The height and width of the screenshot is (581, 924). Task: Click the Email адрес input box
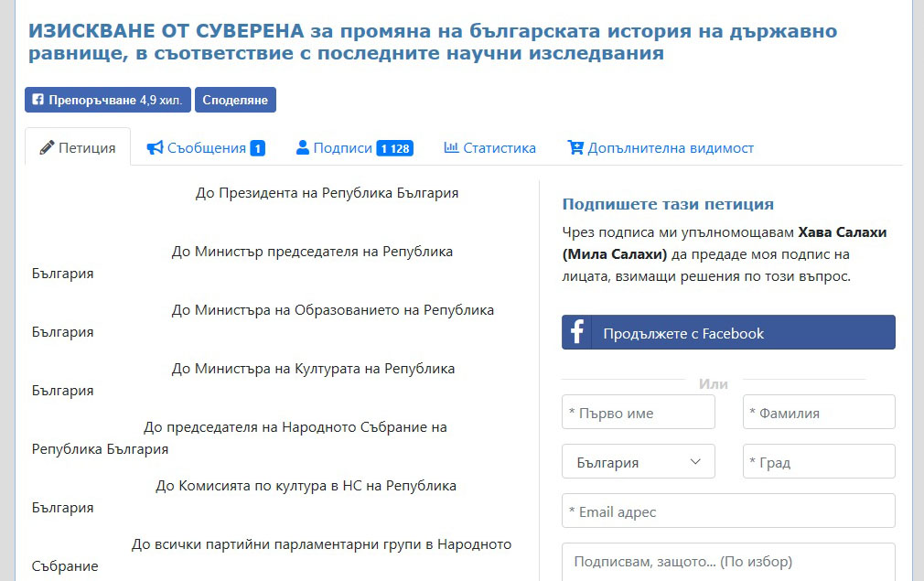(x=728, y=511)
